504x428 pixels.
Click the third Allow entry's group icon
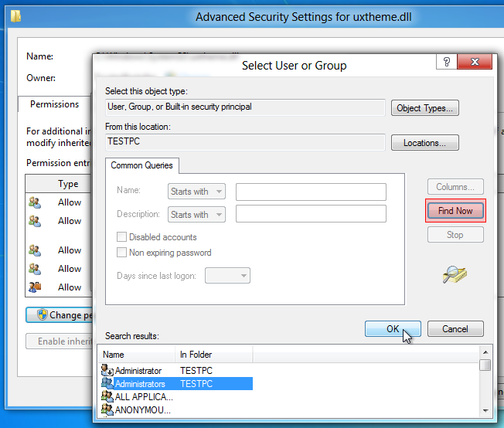35,250
